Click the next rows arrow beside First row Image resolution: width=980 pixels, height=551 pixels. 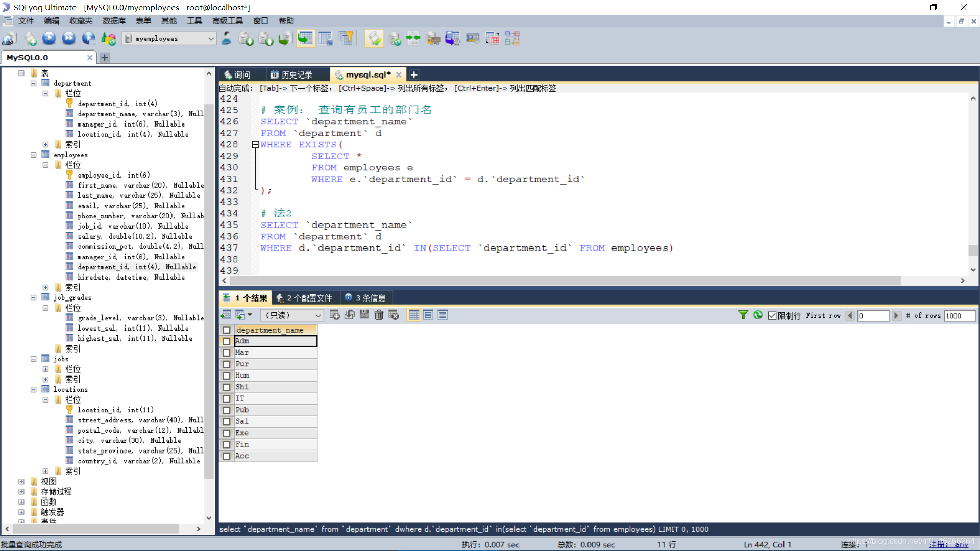(x=896, y=316)
